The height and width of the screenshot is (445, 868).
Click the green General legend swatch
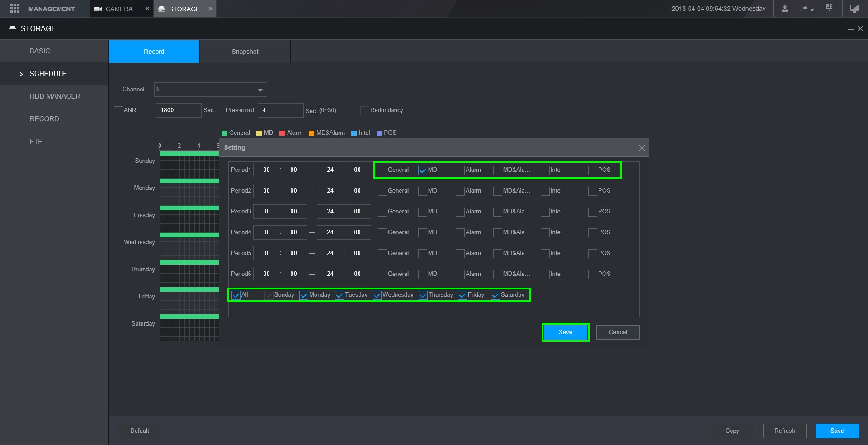coord(224,133)
